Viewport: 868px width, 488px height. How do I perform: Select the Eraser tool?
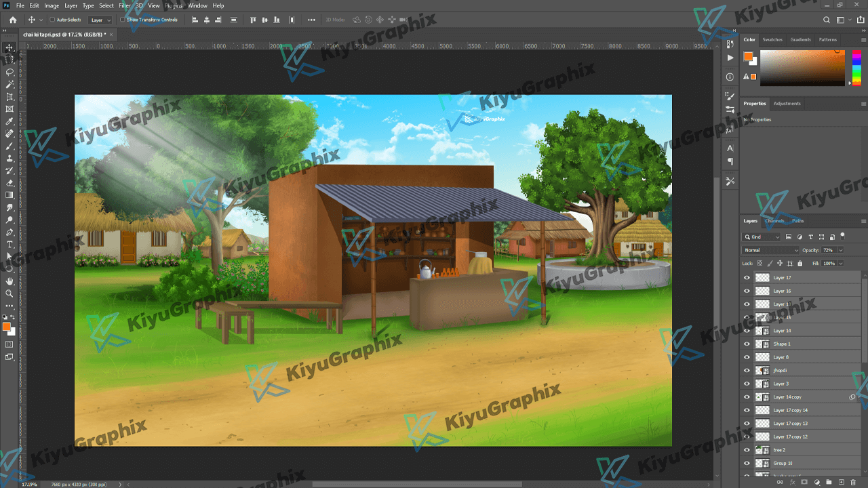click(x=9, y=183)
